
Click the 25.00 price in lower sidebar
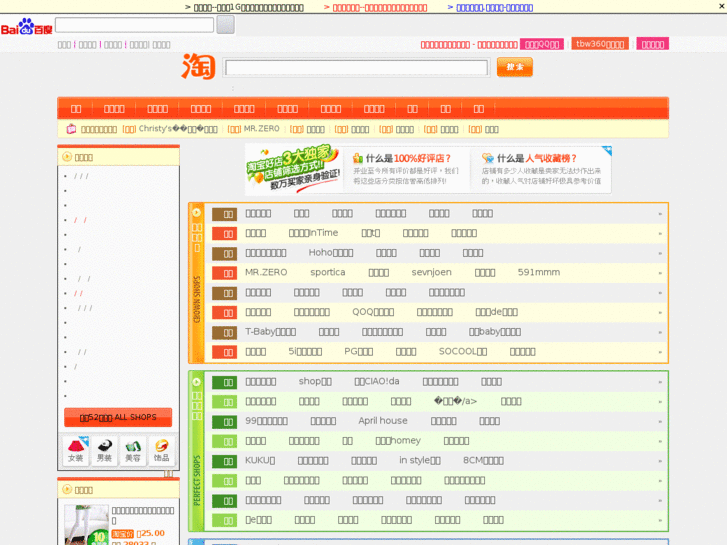pos(151,533)
